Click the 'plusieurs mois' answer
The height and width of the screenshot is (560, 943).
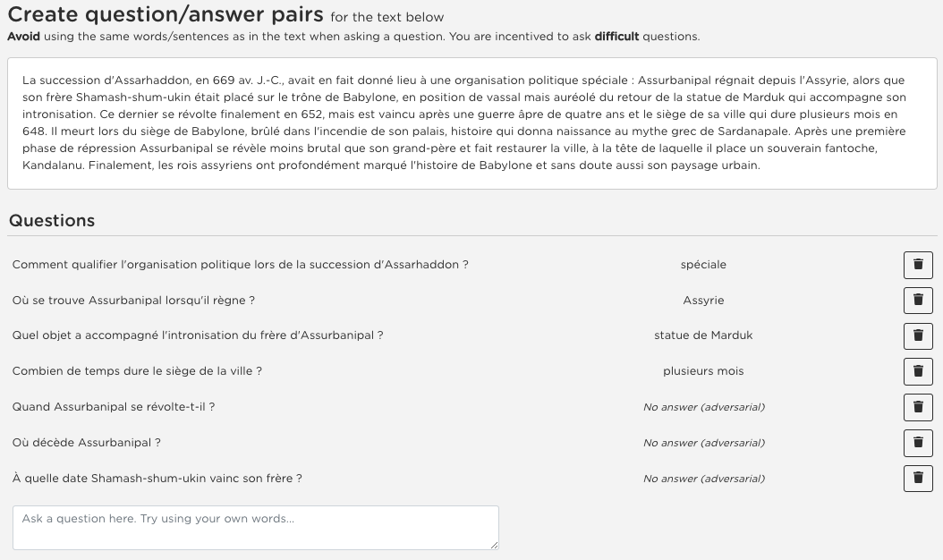703,371
